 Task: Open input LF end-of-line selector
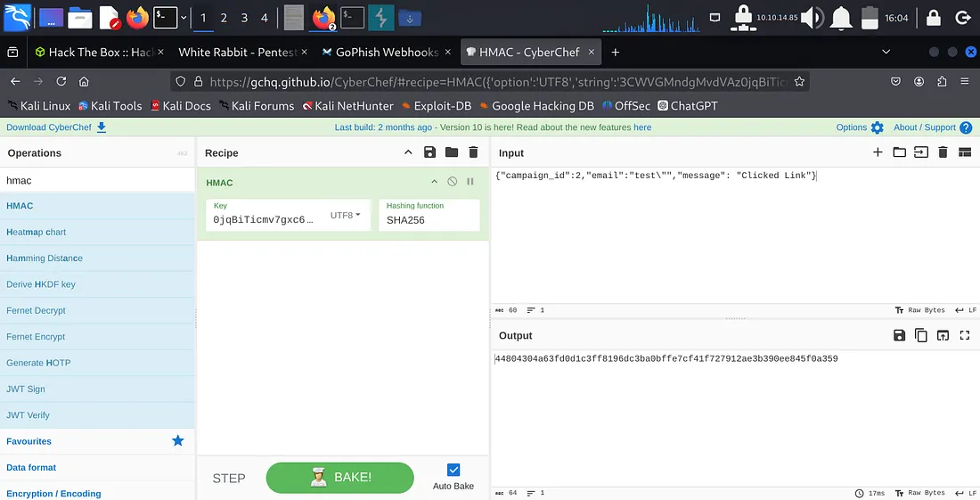(966, 310)
